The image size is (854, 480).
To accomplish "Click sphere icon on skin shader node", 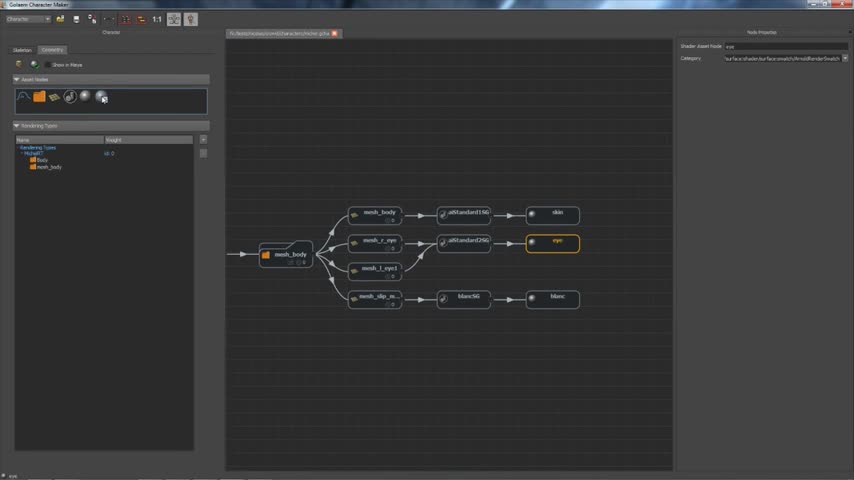I will (532, 214).
